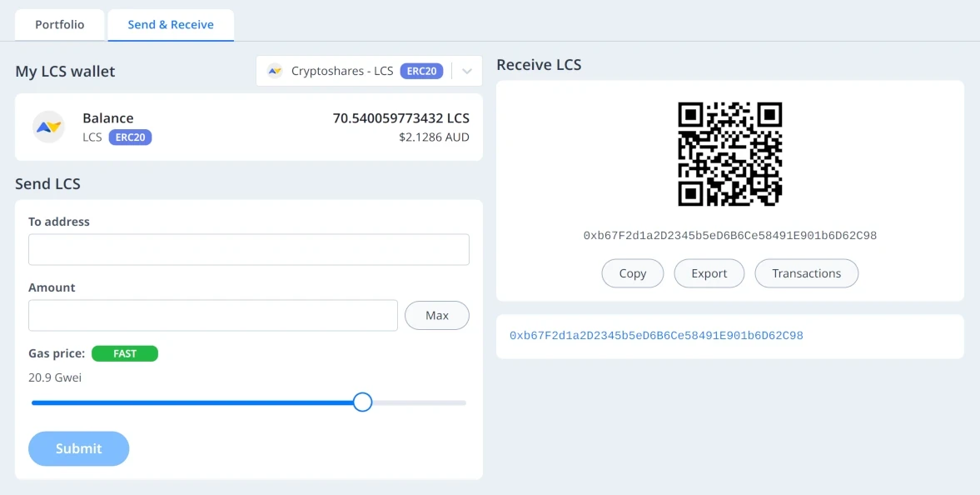Click the My LCS wallet heading

point(65,72)
